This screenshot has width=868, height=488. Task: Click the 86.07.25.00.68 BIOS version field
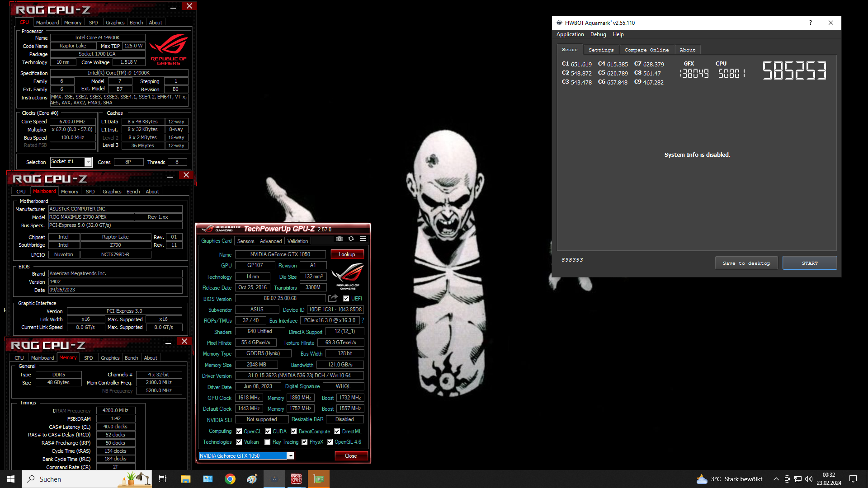coord(280,298)
